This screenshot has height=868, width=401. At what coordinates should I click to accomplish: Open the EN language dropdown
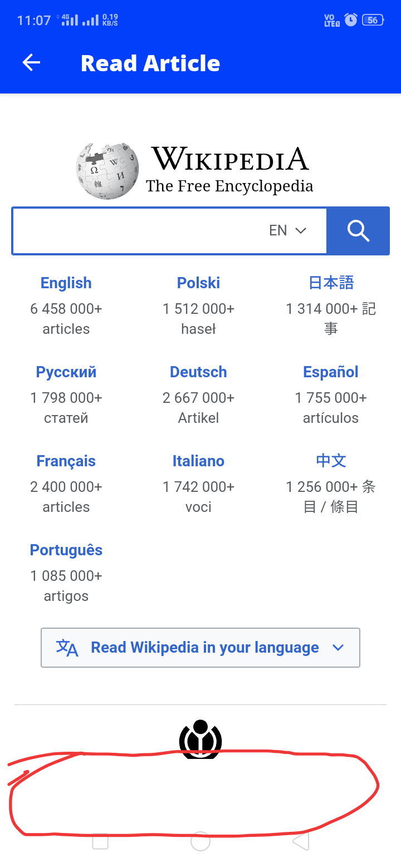click(287, 230)
